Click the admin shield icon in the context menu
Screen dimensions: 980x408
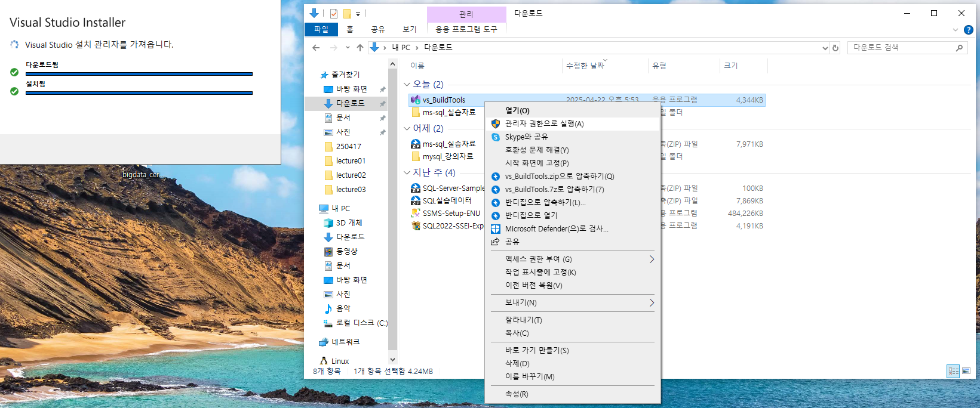click(x=495, y=123)
